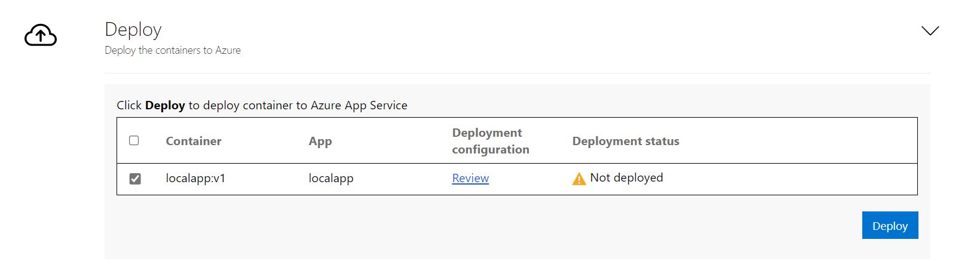Click the cloud upload Deploy icon

tap(41, 36)
